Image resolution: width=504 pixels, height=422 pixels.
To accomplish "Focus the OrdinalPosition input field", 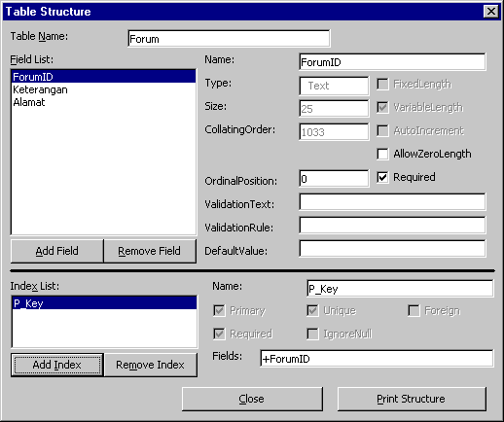I will (x=334, y=179).
